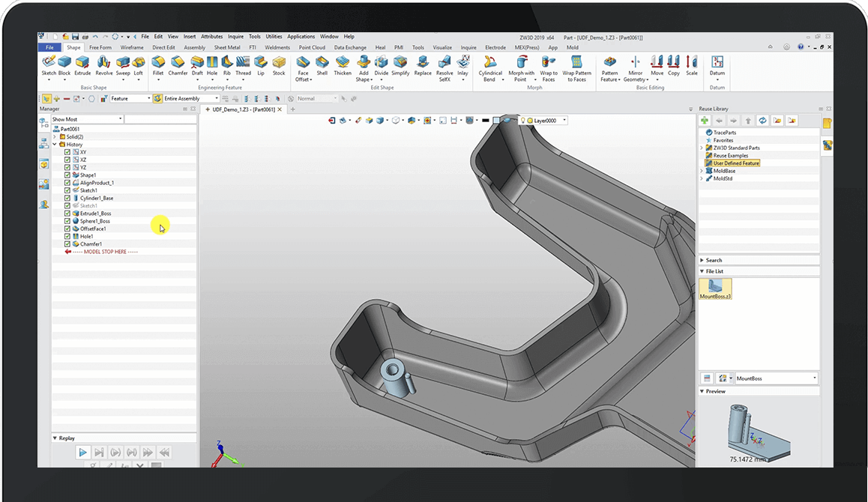
Task: Uncheck the OffsetFace1 feature
Action: [x=67, y=229]
